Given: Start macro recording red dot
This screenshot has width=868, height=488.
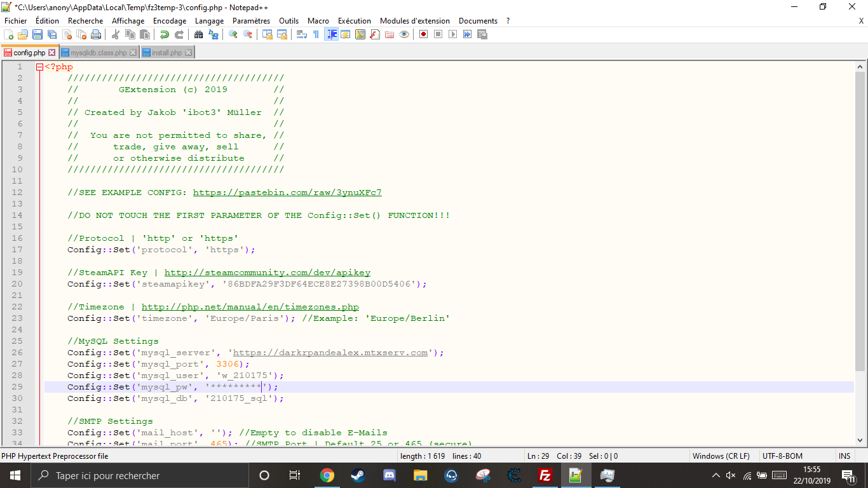Looking at the screenshot, I should (423, 34).
